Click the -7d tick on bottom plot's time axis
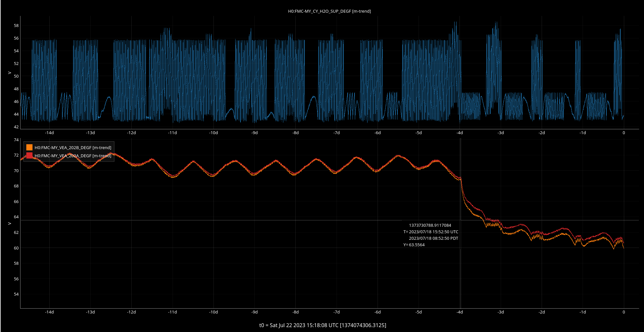The image size is (644, 332). point(337,312)
